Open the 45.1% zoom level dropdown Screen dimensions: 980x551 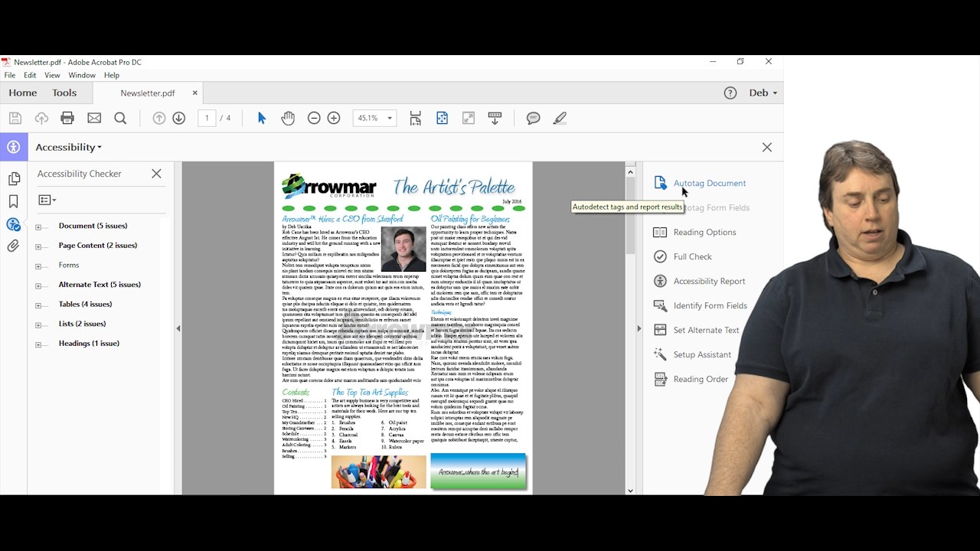pyautogui.click(x=390, y=118)
